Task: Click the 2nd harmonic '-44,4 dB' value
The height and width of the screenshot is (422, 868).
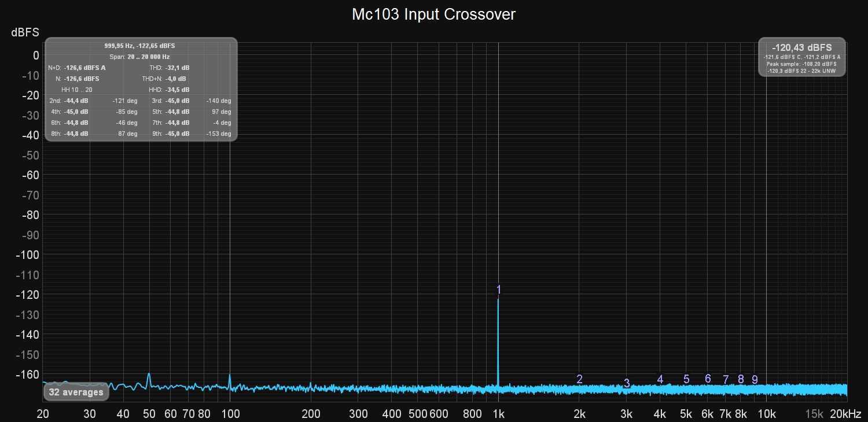Action: [76, 101]
